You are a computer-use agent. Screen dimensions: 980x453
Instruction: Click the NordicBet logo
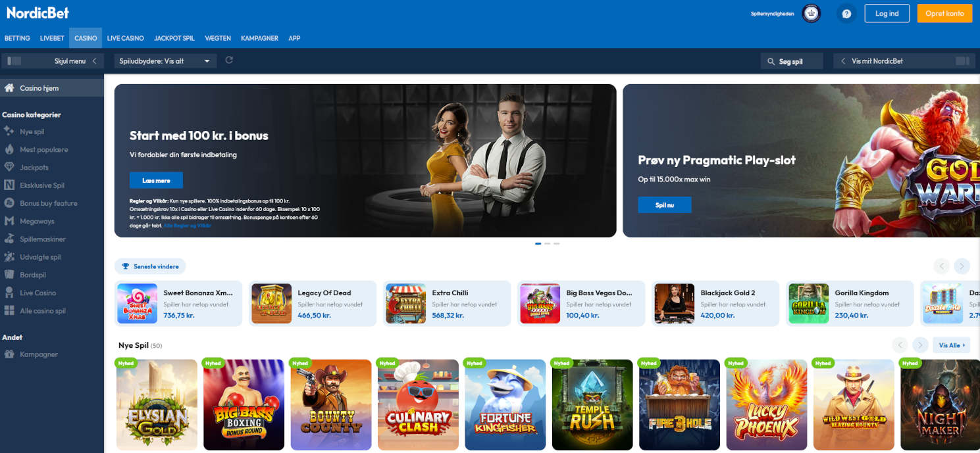tap(38, 12)
